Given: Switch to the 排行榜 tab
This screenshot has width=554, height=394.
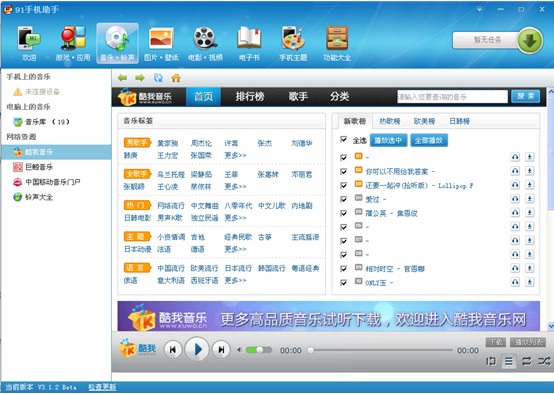Looking at the screenshot, I should [x=250, y=96].
